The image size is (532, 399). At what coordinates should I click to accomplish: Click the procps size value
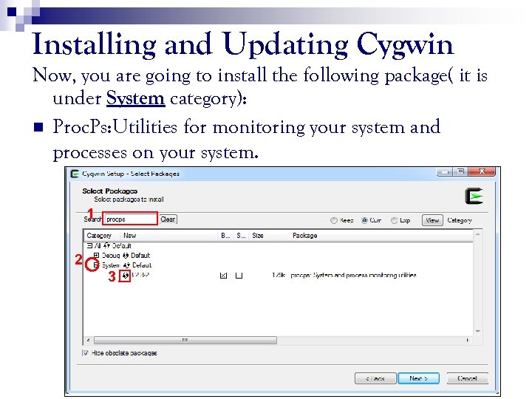click(x=279, y=275)
